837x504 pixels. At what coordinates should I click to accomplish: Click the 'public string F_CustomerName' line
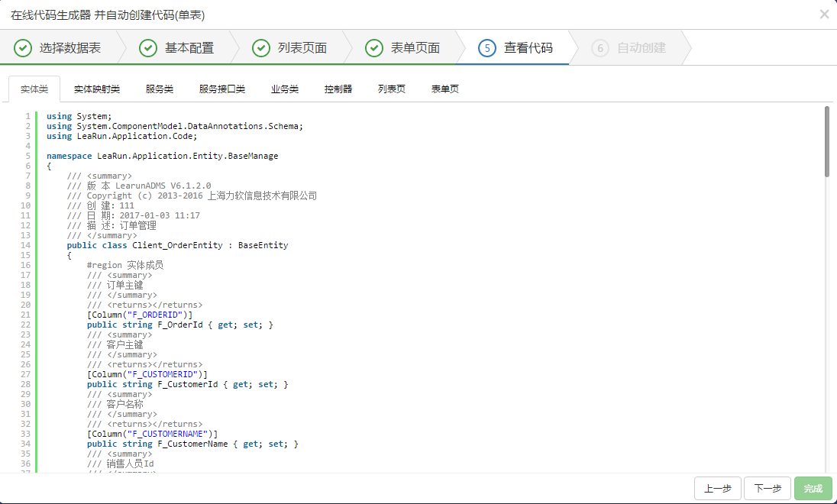pos(192,444)
